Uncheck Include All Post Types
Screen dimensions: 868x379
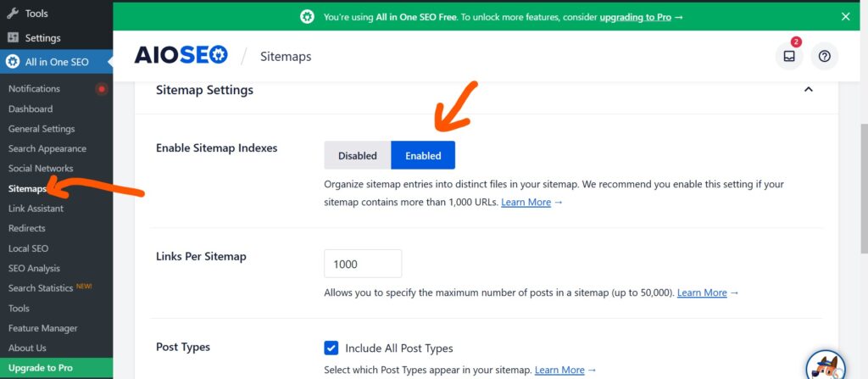click(331, 348)
